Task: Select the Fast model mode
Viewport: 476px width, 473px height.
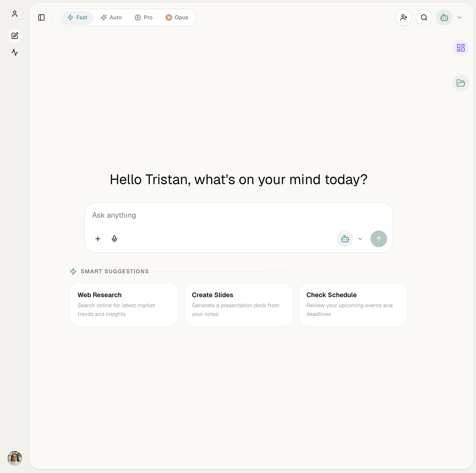Action: tap(77, 17)
